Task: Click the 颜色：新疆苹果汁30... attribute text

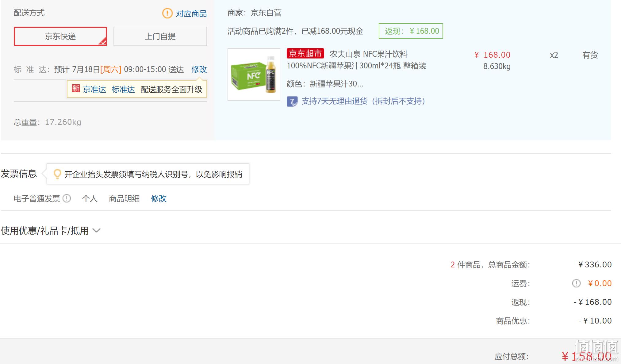Action: click(x=325, y=84)
